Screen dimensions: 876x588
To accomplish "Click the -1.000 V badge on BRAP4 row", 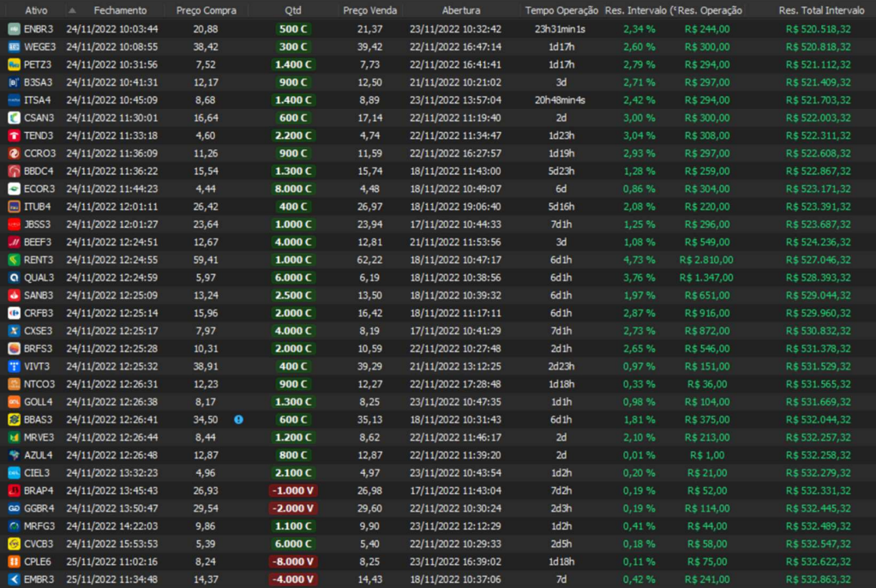I will coord(292,490).
